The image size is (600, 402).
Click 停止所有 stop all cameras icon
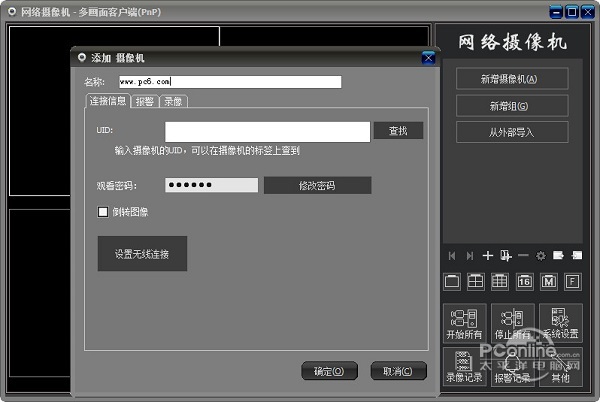click(512, 323)
